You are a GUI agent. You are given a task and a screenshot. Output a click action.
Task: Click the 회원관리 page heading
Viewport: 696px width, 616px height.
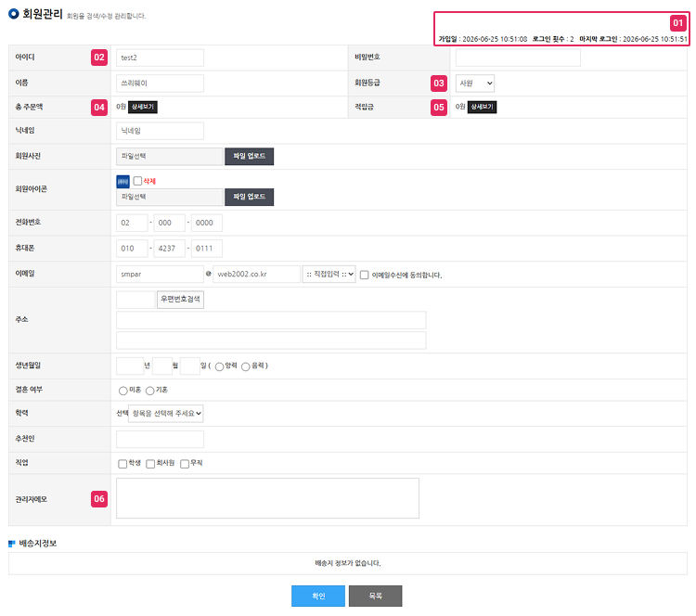tap(43, 14)
